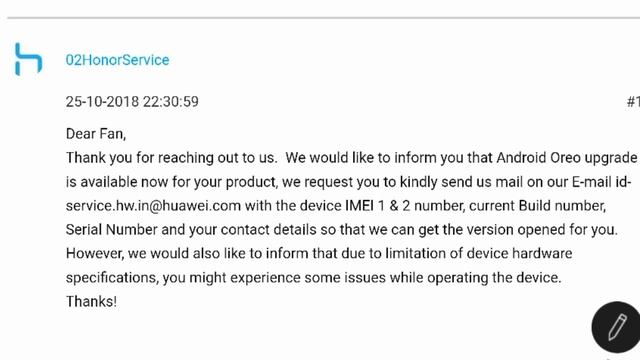
Task: Click the words 'Serial Number'
Action: [x=111, y=229]
